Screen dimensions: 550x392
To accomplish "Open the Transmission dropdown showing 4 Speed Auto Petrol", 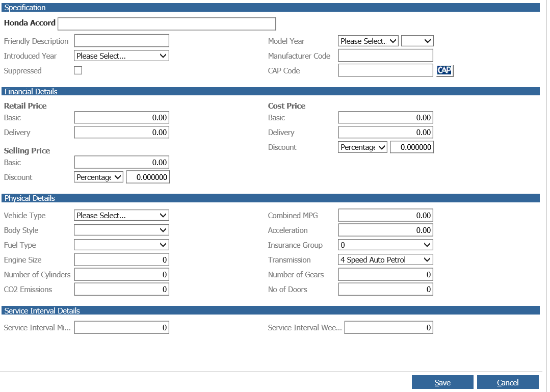I will click(385, 259).
